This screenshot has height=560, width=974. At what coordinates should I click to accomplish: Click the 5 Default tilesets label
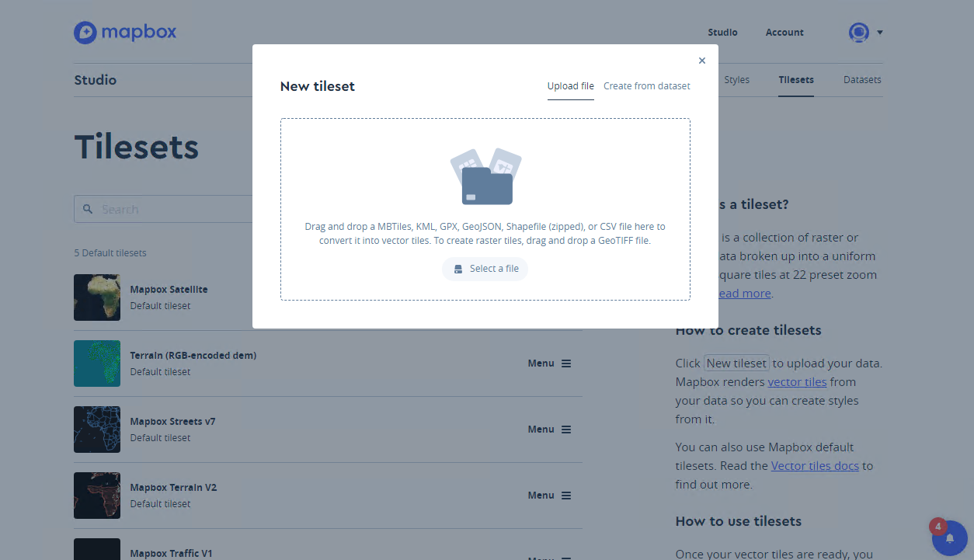pyautogui.click(x=110, y=253)
